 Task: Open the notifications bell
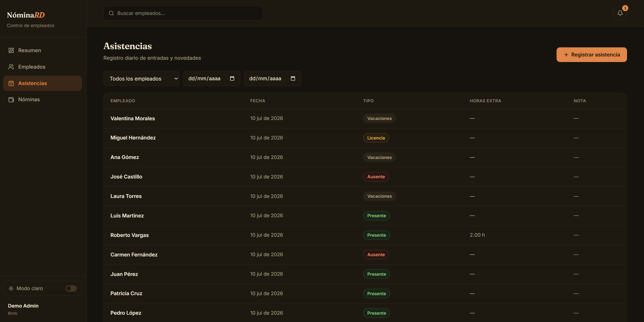620,13
